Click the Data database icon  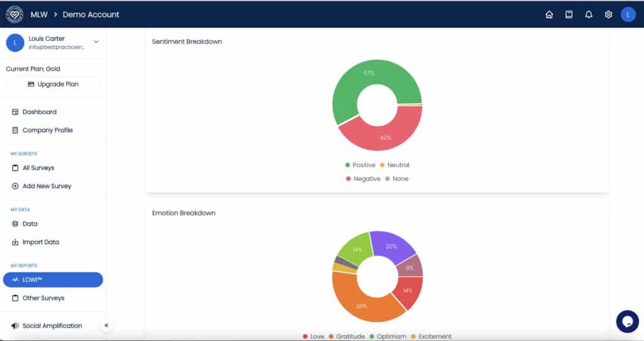(15, 224)
